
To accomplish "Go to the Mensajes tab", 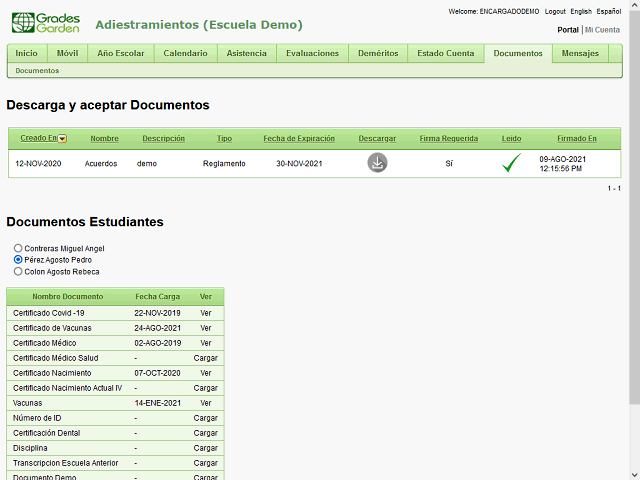I will coord(580,53).
